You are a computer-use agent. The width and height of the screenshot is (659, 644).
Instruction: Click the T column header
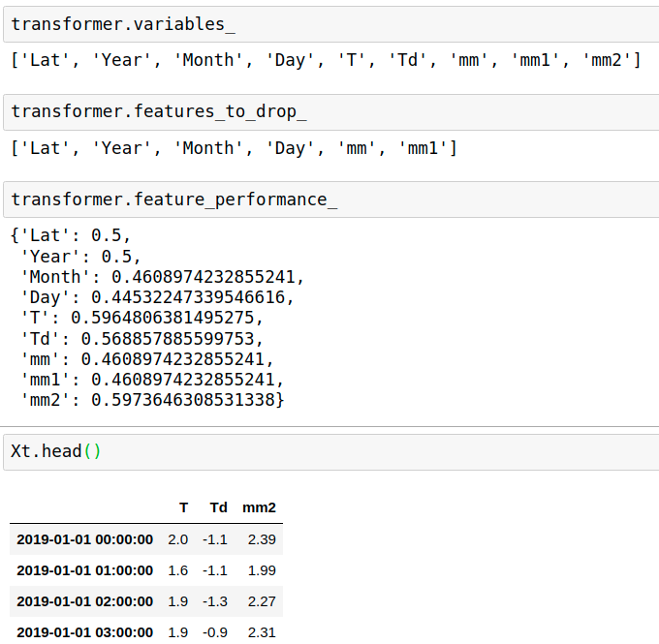[183, 507]
